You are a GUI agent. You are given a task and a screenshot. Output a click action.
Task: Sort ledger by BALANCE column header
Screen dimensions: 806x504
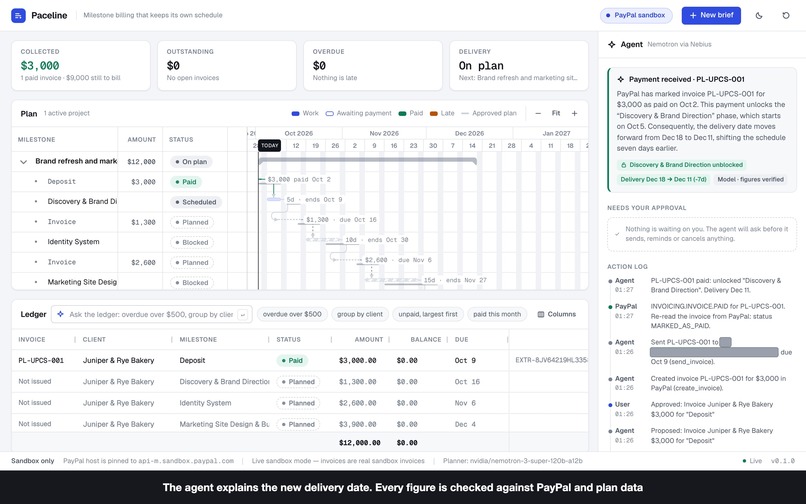click(x=426, y=339)
